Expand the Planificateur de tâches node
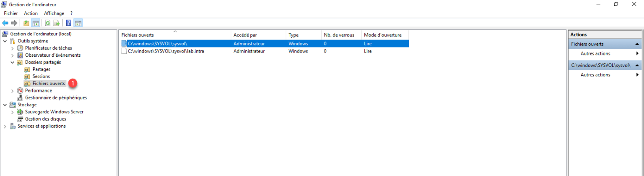644x176 pixels. click(13, 48)
